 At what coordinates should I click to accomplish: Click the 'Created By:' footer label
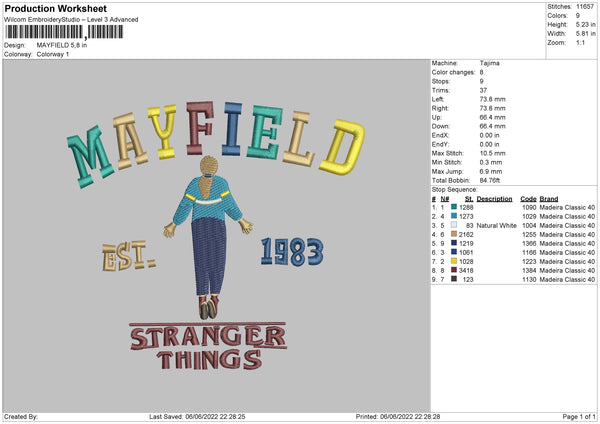point(21,417)
